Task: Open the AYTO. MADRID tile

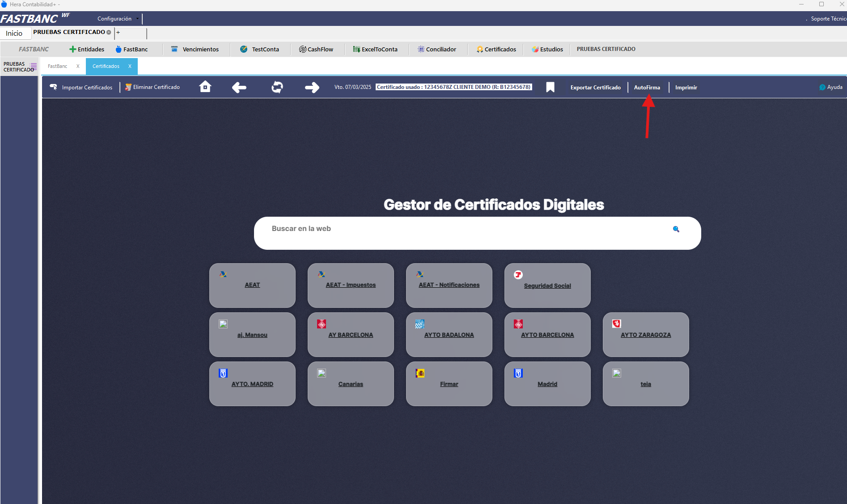Action: tap(252, 384)
